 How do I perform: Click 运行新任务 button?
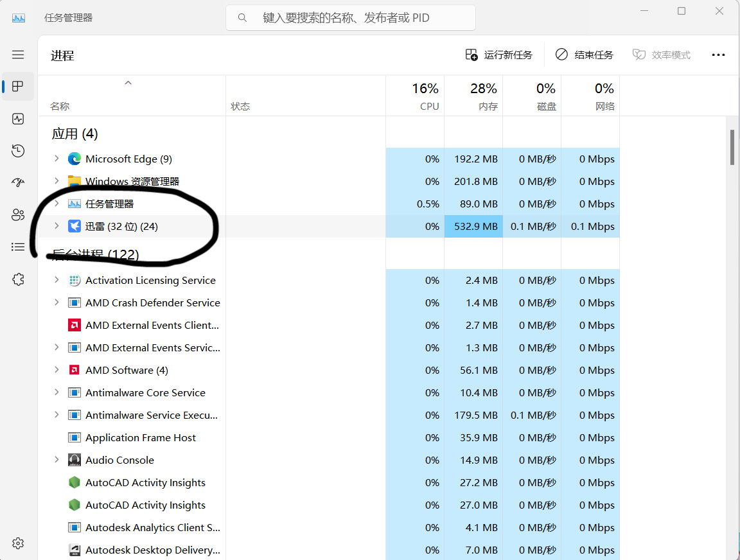499,55
